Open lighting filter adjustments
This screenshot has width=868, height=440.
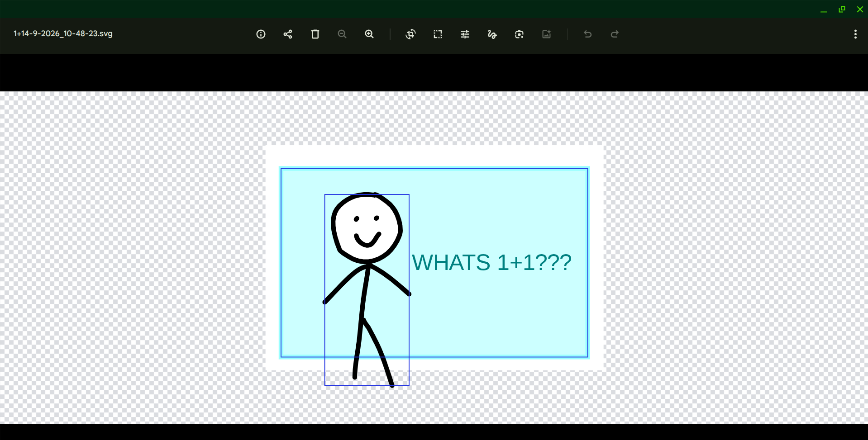(x=465, y=34)
